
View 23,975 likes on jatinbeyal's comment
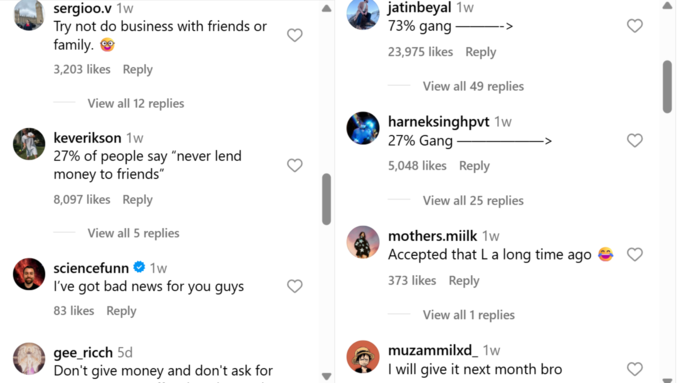click(x=420, y=52)
